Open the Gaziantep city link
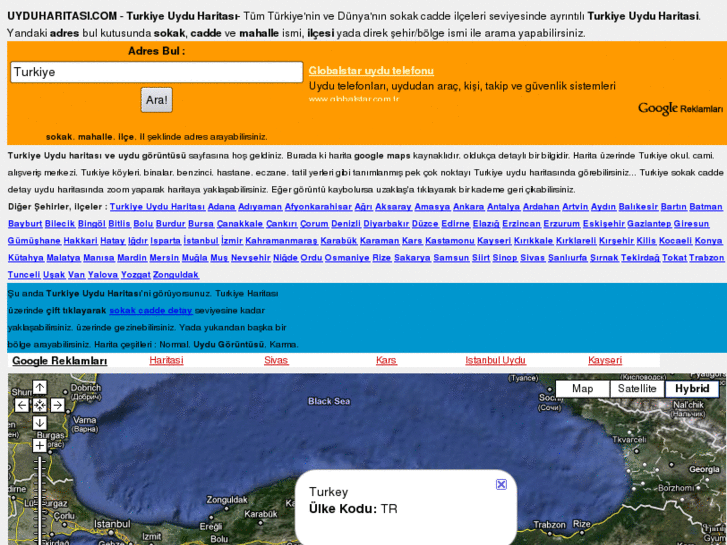Viewport: 727px width, 545px height. [649, 224]
